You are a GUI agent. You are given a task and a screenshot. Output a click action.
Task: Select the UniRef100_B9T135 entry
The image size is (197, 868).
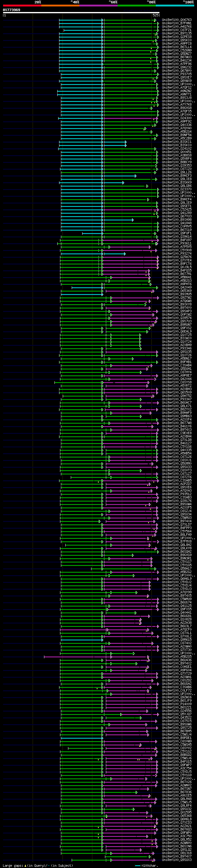click(176, 33)
